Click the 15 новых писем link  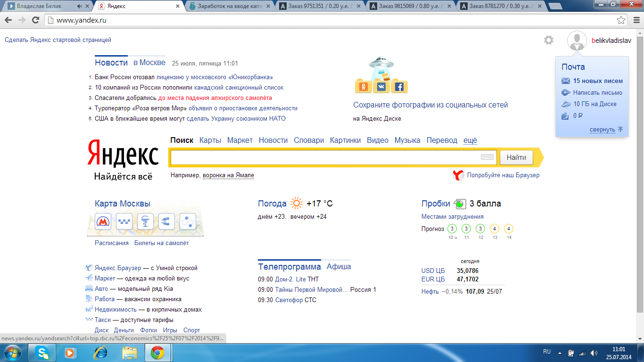tap(598, 81)
